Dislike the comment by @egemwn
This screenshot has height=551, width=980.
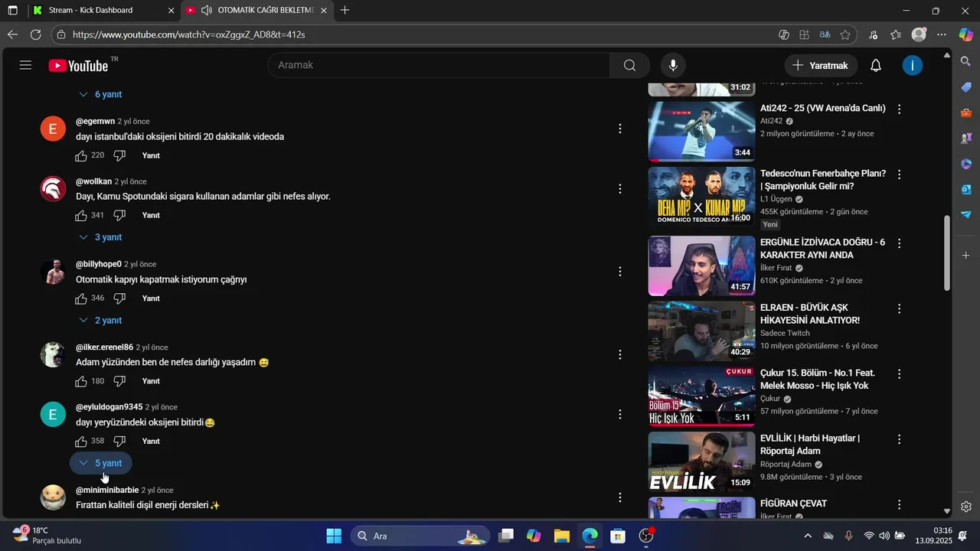(119, 155)
